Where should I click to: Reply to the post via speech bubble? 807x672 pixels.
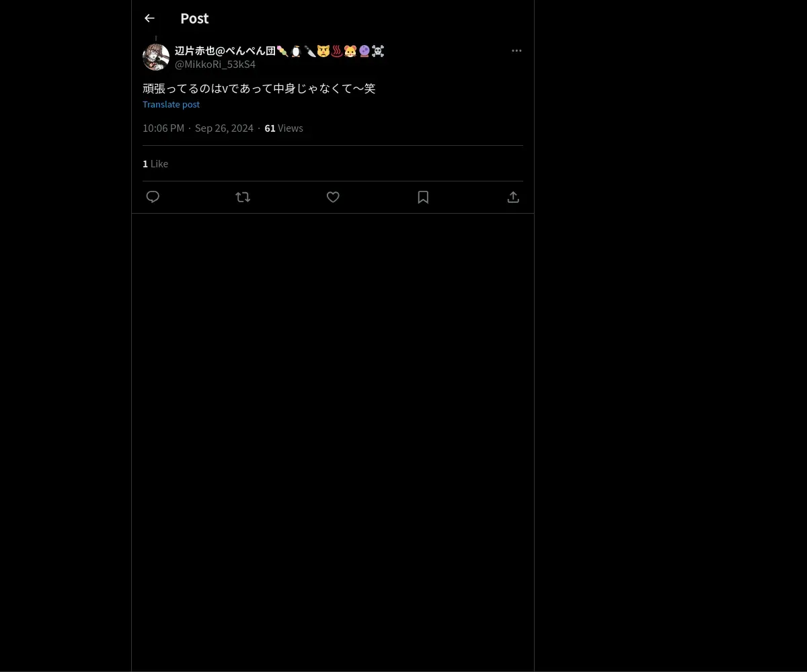(153, 197)
